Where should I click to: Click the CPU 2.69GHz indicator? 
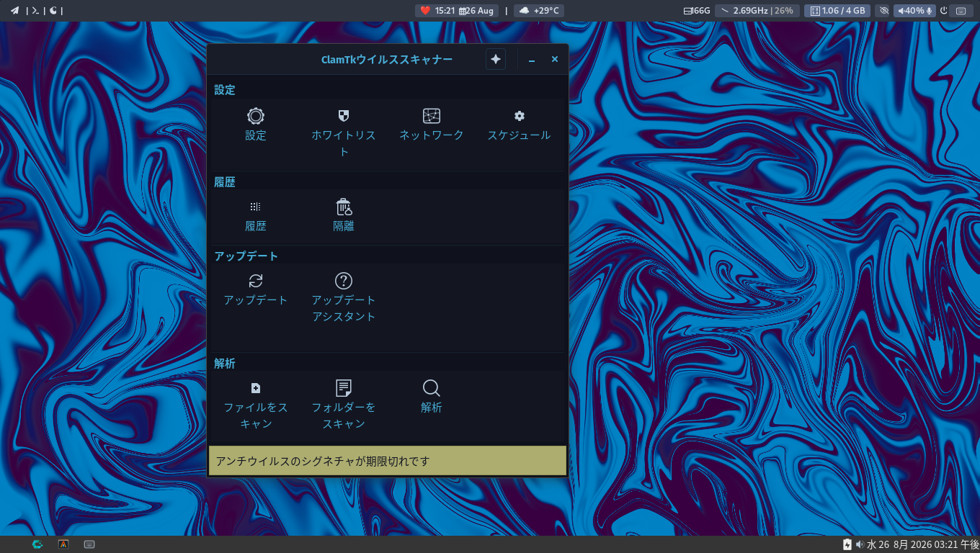coord(757,11)
